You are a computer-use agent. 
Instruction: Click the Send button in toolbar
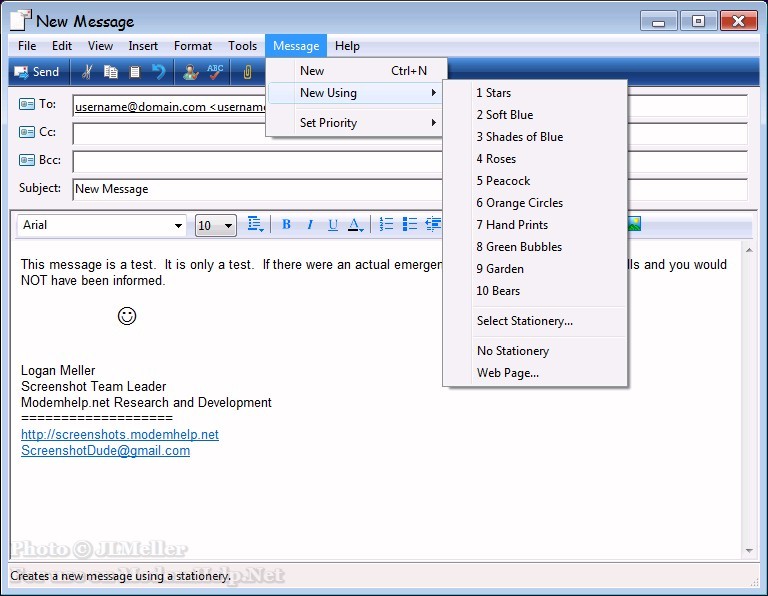[36, 72]
